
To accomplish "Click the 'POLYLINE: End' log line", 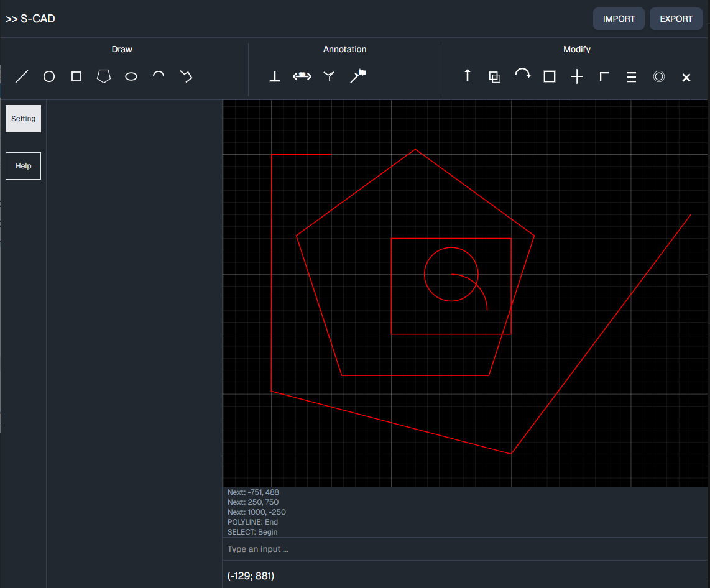I will (252, 522).
